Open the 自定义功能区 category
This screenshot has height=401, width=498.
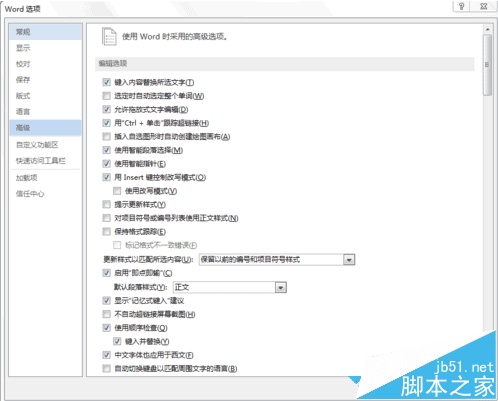[x=45, y=145]
